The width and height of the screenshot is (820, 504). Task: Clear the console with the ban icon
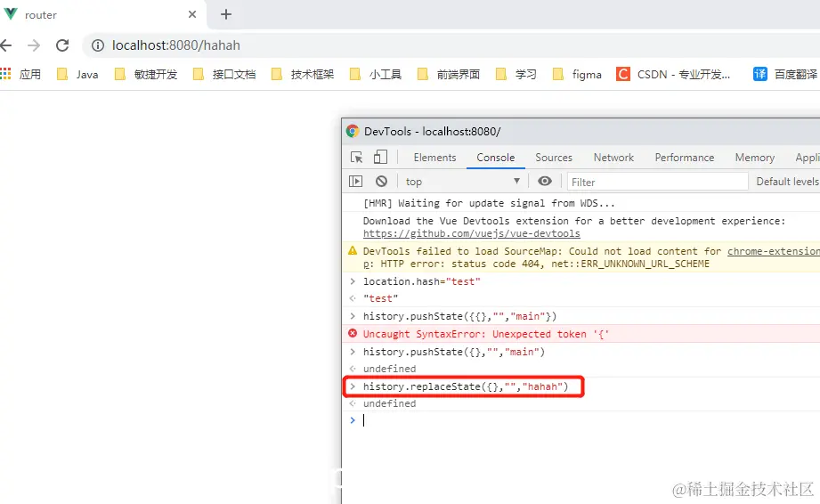coord(382,182)
